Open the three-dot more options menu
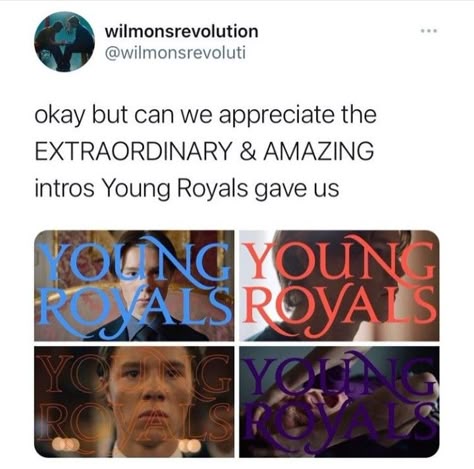474x469 pixels. (429, 31)
